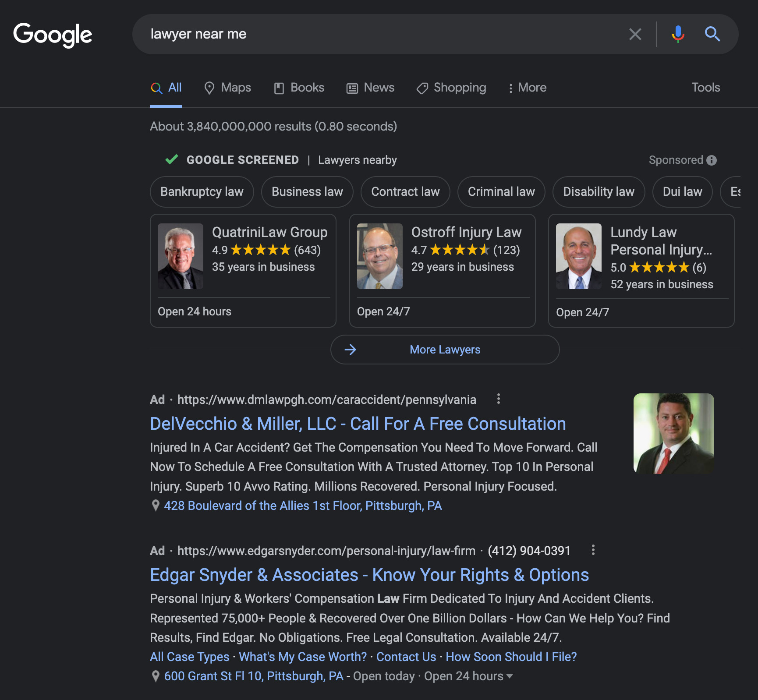Select the Criminal law filter chip
758x700 pixels.
point(501,191)
